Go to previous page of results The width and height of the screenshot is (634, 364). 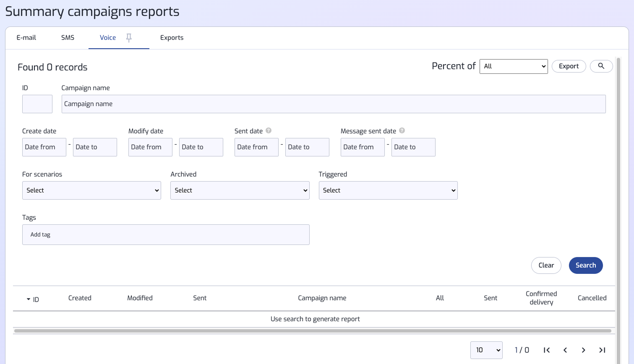tap(565, 350)
